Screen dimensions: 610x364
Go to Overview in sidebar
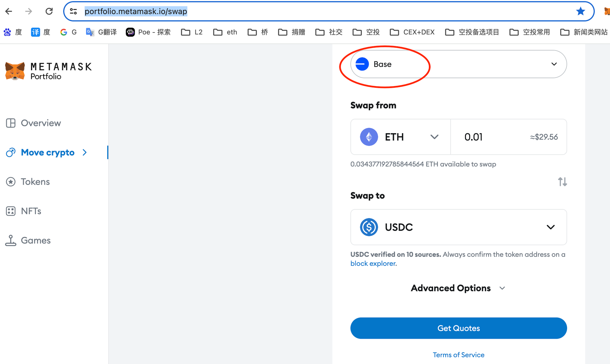click(41, 123)
